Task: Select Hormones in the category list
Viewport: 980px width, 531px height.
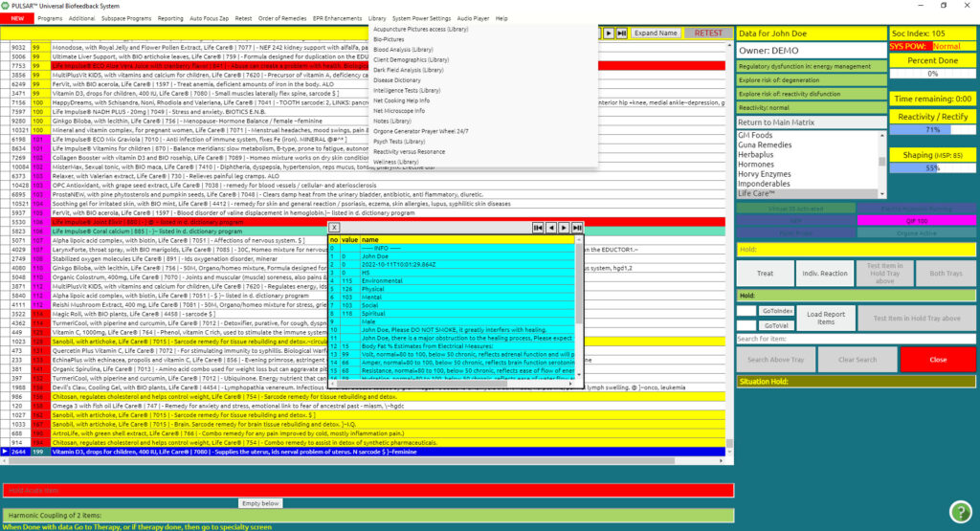Action: click(x=755, y=164)
